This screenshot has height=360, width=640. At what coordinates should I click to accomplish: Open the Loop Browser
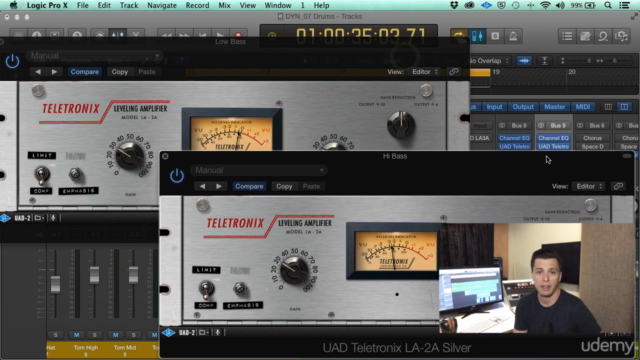(x=603, y=36)
